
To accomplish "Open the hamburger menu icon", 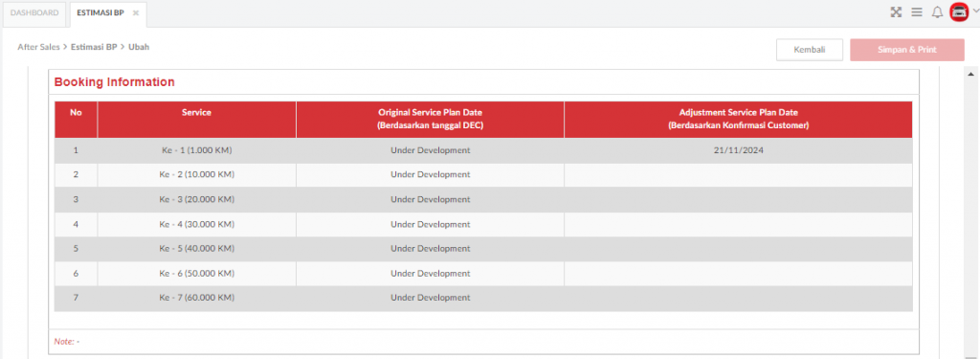I will point(917,11).
